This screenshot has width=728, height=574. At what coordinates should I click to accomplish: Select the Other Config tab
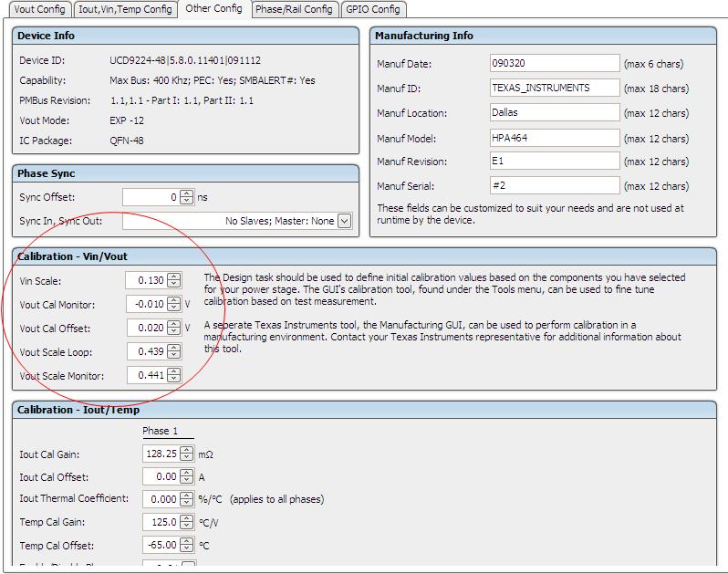click(214, 8)
